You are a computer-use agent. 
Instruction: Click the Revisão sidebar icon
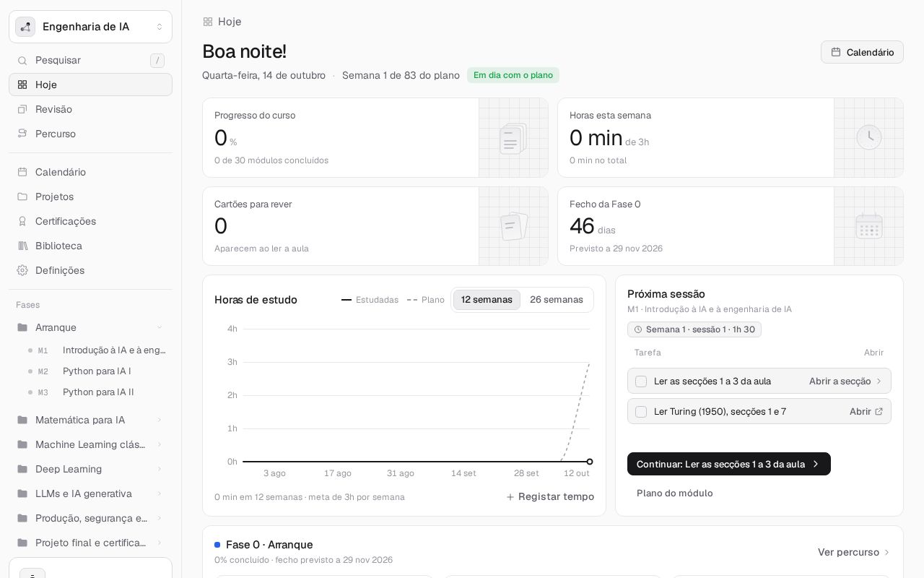pos(22,109)
